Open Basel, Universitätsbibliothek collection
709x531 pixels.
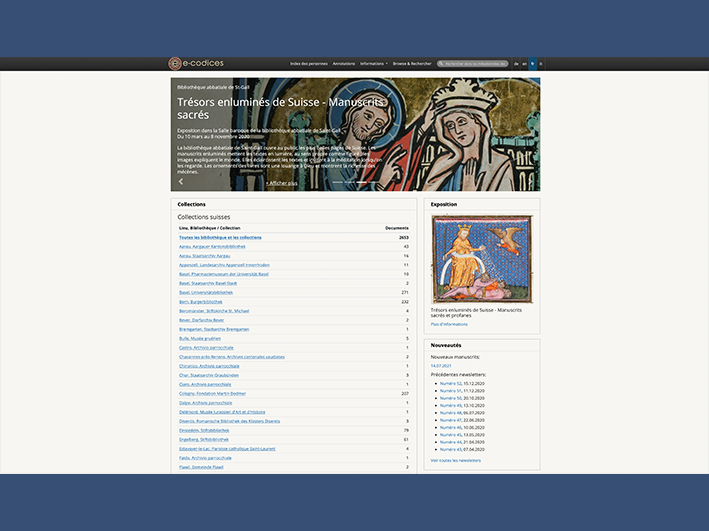pyautogui.click(x=206, y=293)
